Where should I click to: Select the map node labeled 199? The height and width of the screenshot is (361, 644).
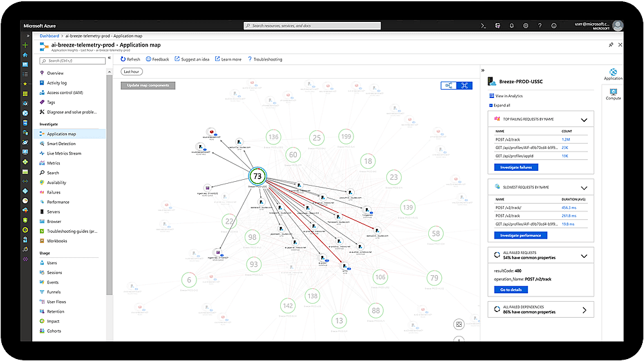point(346,137)
